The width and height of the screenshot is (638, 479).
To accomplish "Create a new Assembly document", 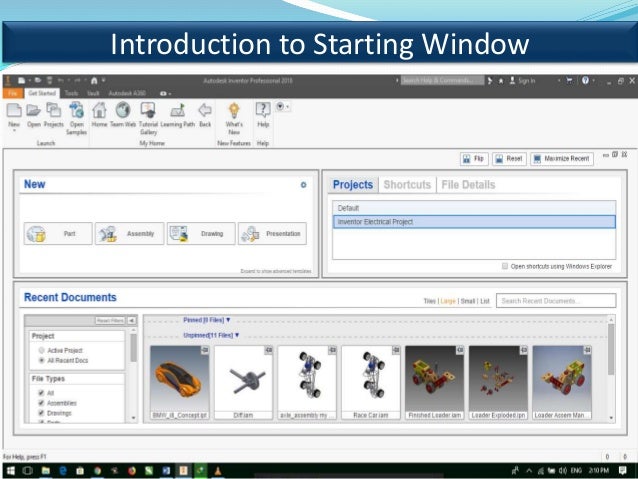I will (129, 234).
